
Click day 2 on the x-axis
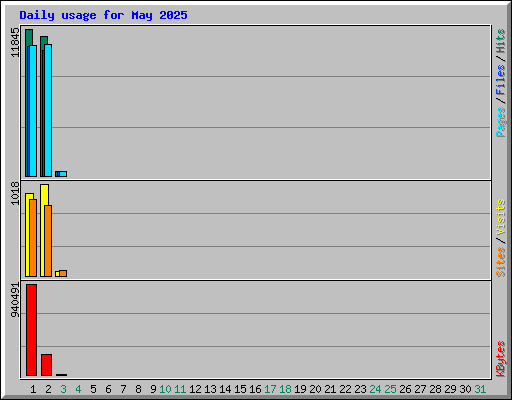(x=48, y=389)
